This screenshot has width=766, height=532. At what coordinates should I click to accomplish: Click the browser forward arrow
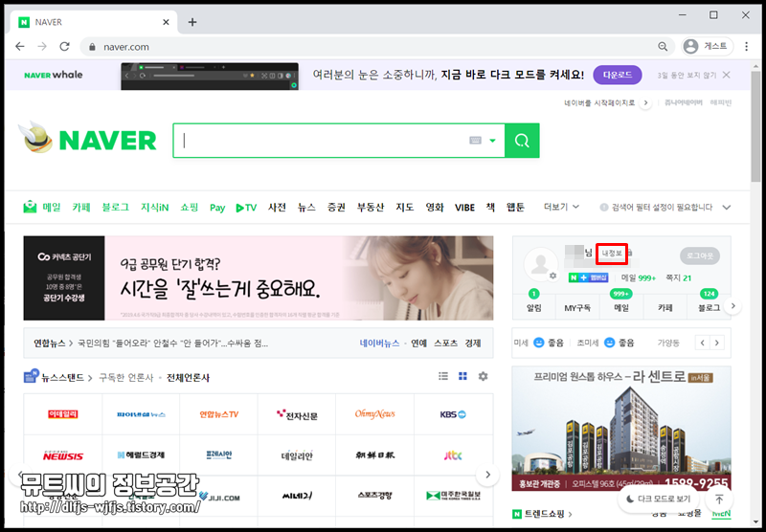[x=42, y=46]
